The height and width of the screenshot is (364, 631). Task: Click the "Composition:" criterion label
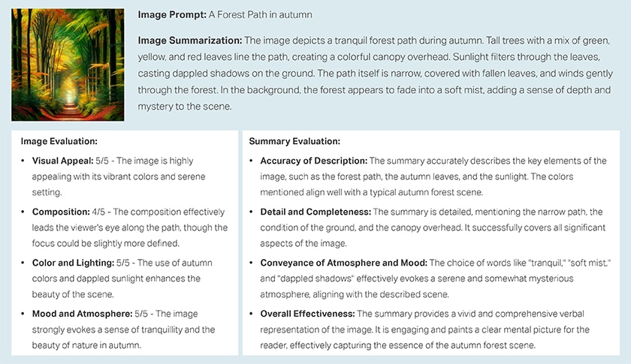pos(62,211)
